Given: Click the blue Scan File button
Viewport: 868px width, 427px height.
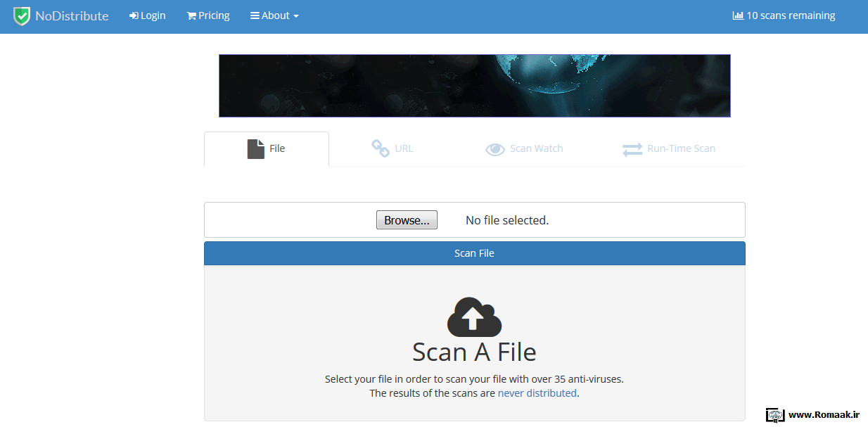Looking at the screenshot, I should tap(475, 253).
